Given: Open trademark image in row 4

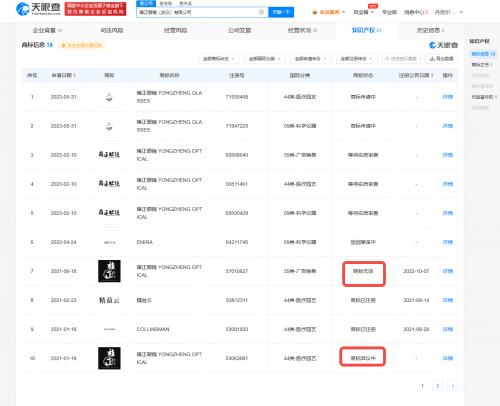Looking at the screenshot, I should click(109, 184).
